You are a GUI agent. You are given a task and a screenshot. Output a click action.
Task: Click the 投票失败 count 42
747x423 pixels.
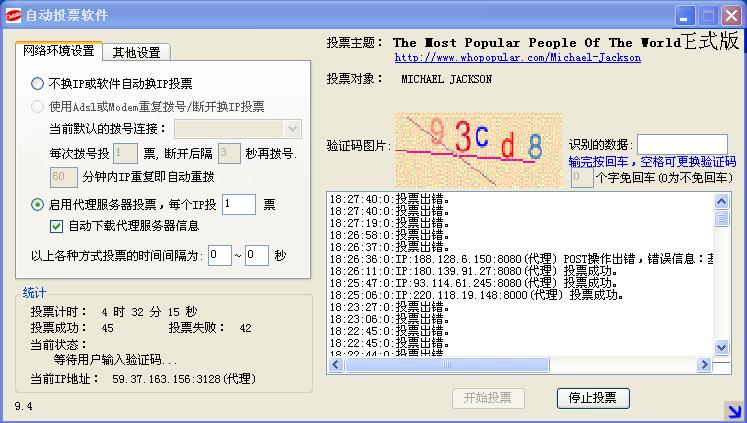[245, 328]
